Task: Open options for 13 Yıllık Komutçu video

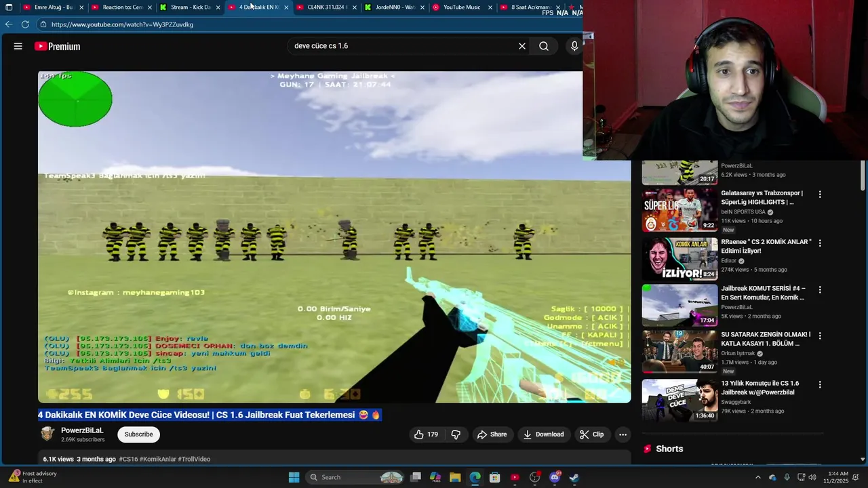Action: click(x=820, y=384)
